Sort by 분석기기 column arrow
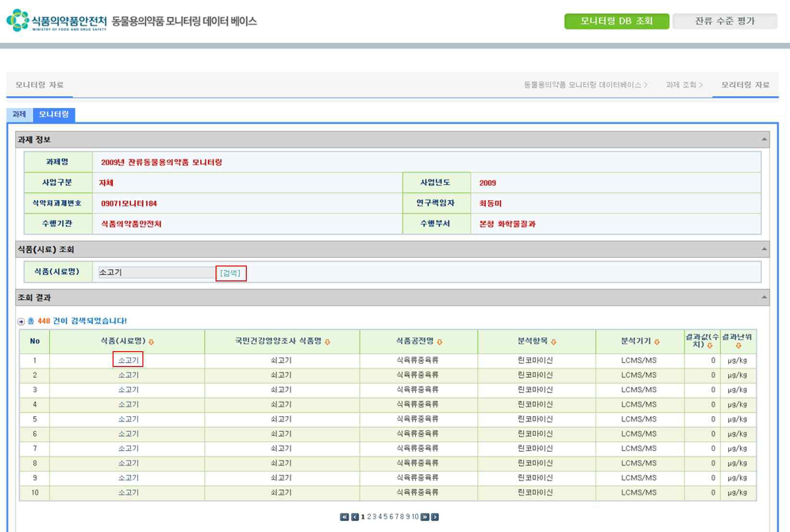Viewport: 790px width, 532px height. [x=657, y=342]
